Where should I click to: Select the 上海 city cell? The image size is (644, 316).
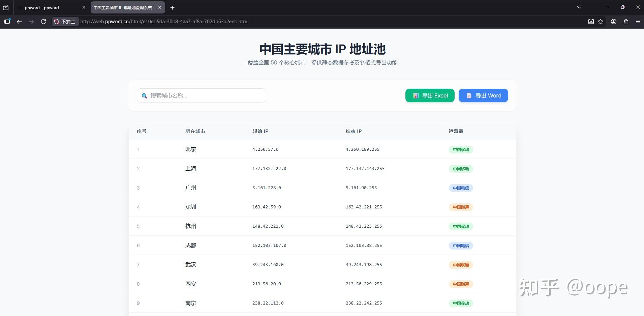click(x=191, y=168)
